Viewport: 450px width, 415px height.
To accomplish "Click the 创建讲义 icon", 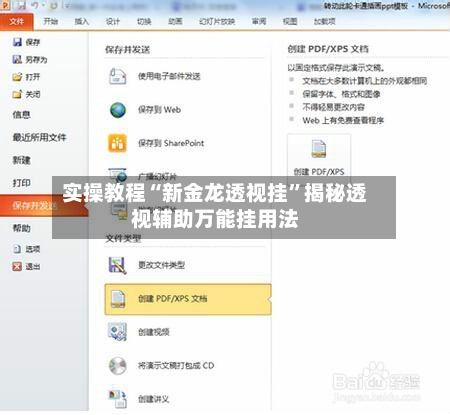I will pos(117,399).
